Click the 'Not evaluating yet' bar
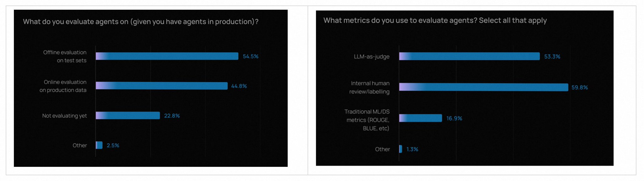 pos(128,116)
